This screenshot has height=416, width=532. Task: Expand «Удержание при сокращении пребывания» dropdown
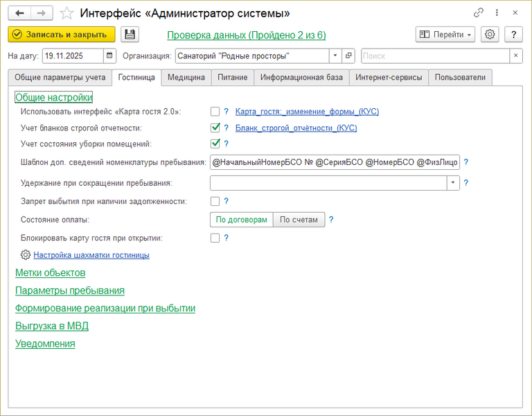pos(453,183)
